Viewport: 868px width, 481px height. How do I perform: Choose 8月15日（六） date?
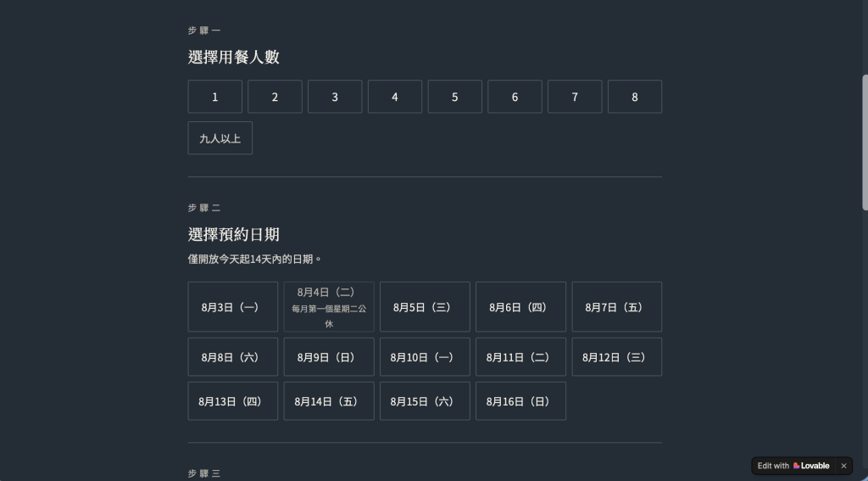425,401
